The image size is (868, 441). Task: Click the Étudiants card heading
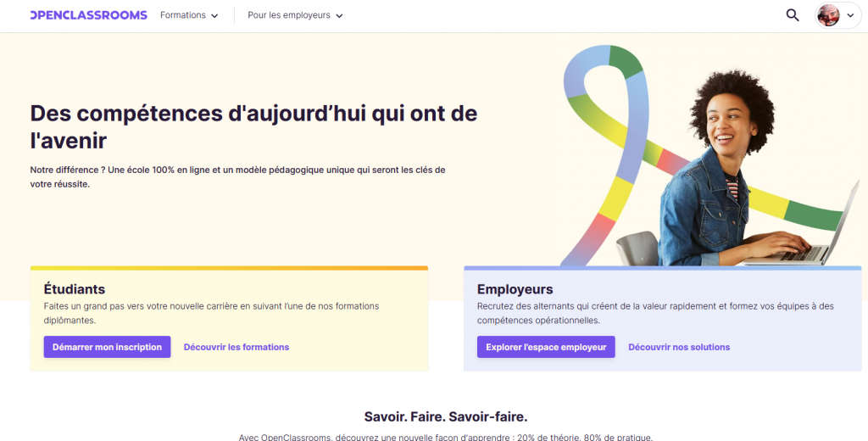coord(75,289)
